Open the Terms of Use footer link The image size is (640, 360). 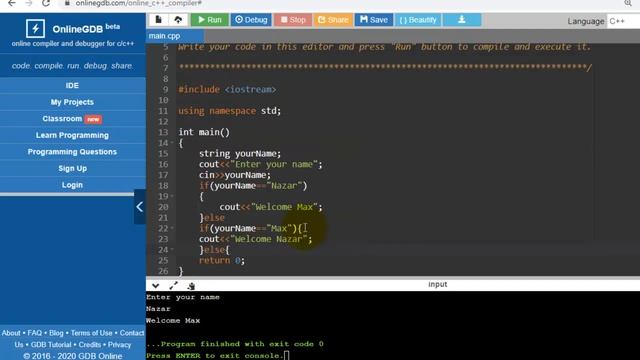tap(91, 333)
